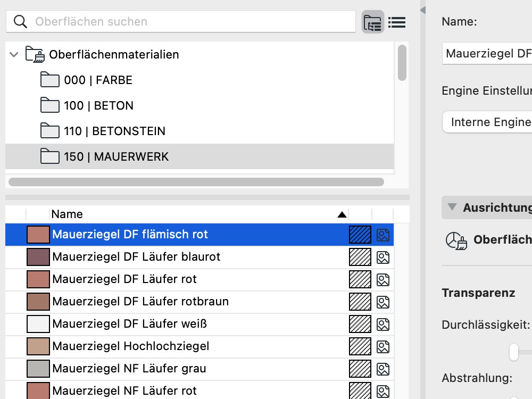This screenshot has height=399, width=532.
Task: Click hatch pattern icon for Mauerziegel DF Läufer rot
Action: coord(359,279)
